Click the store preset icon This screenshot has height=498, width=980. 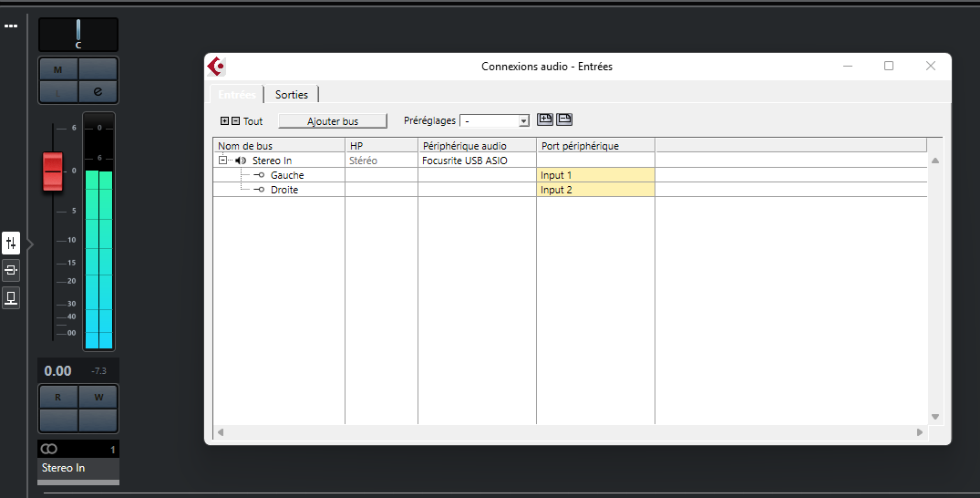pos(545,119)
